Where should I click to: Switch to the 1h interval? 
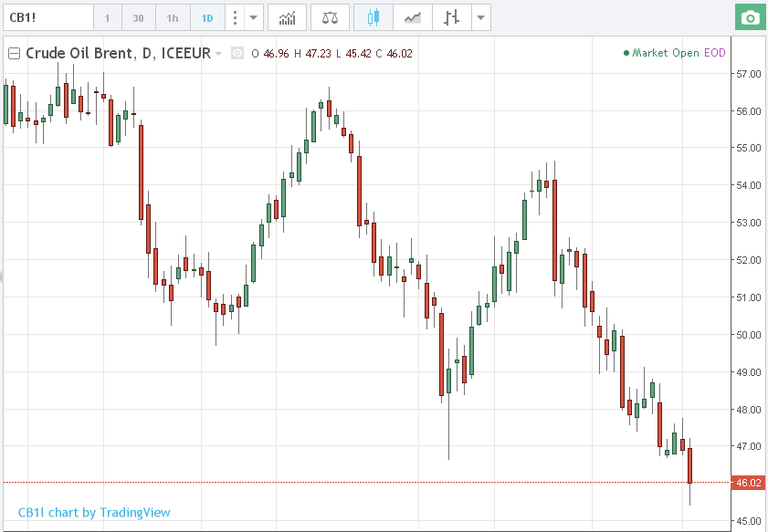pyautogui.click(x=173, y=17)
